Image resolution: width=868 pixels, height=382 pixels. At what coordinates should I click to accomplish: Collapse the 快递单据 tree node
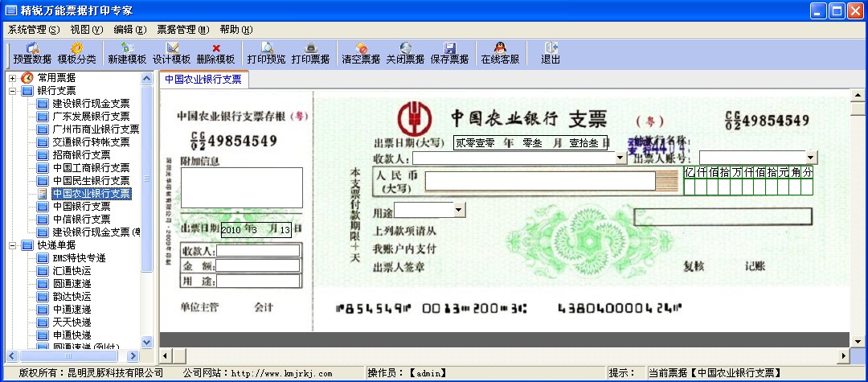13,244
